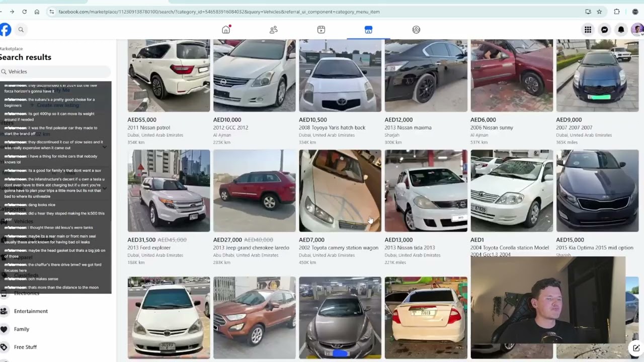Open Free Stuff category

[x=25, y=347]
